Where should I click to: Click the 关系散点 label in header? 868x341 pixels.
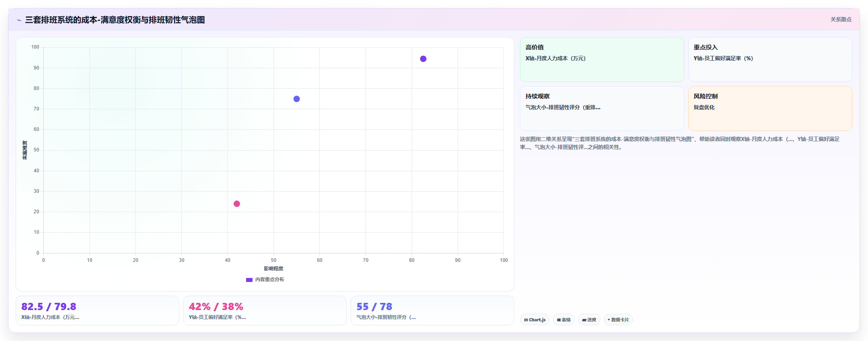[841, 19]
